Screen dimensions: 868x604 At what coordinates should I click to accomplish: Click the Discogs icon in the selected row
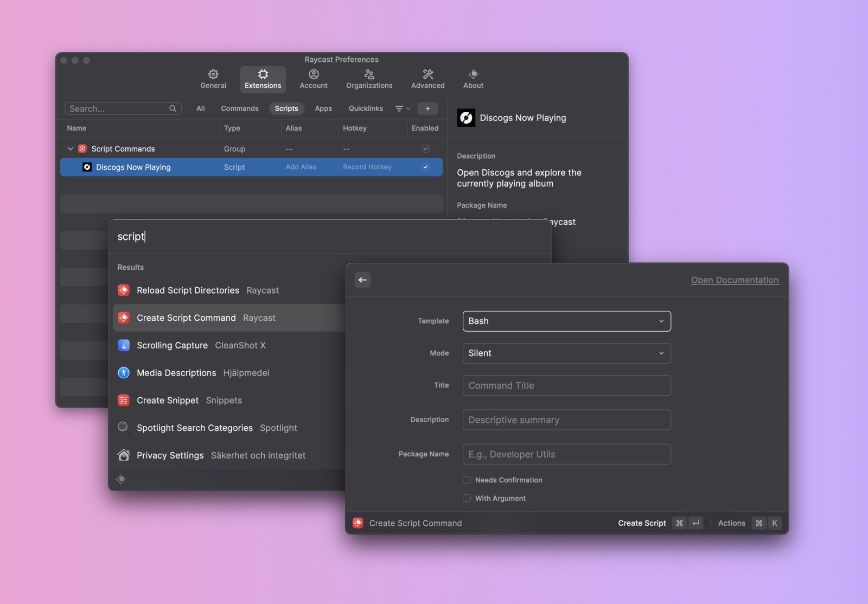pos(87,167)
